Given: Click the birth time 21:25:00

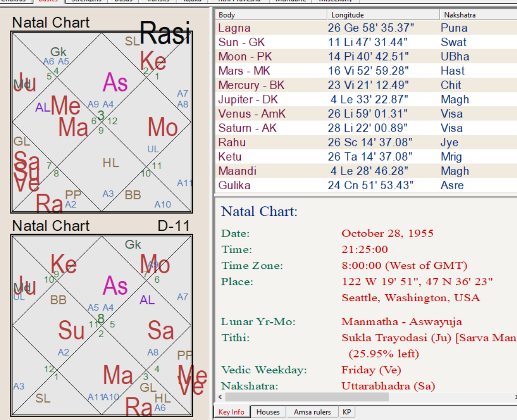Looking at the screenshot, I should [x=365, y=249].
